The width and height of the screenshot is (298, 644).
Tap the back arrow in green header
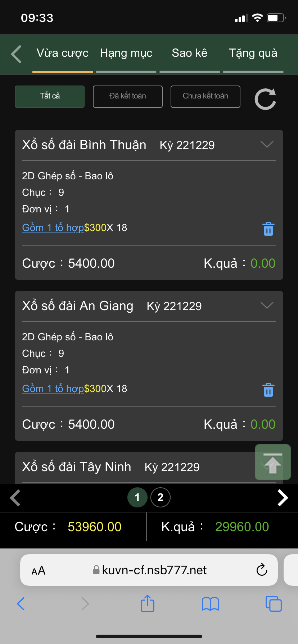(x=17, y=54)
